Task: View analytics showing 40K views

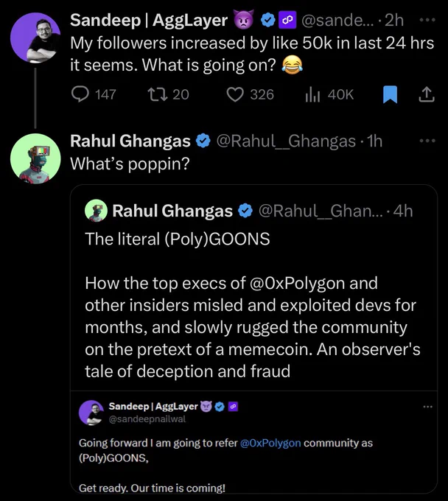Action: click(329, 94)
